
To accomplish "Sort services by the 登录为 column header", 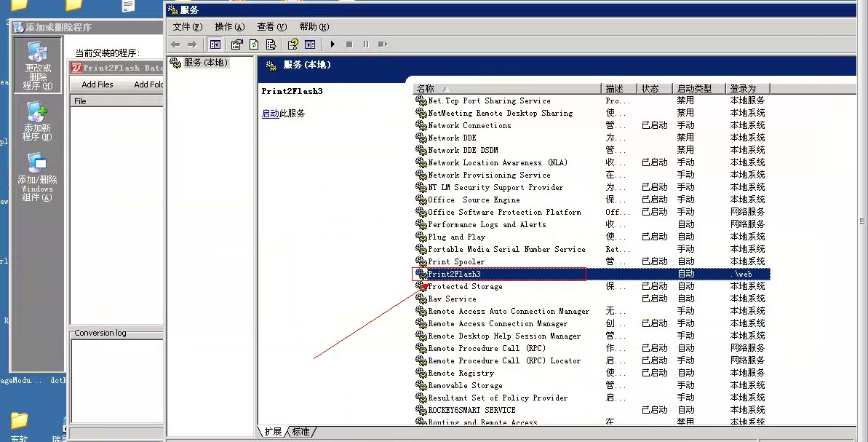I will pyautogui.click(x=747, y=89).
